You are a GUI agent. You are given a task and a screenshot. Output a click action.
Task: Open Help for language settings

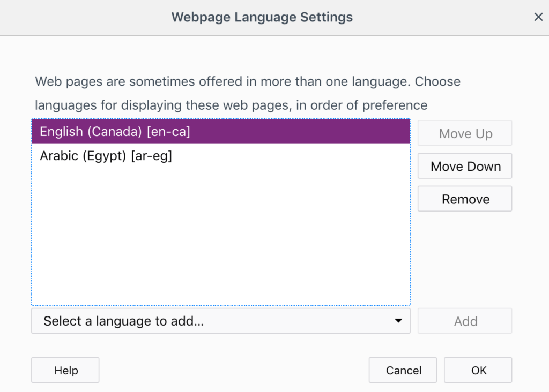[x=65, y=370]
